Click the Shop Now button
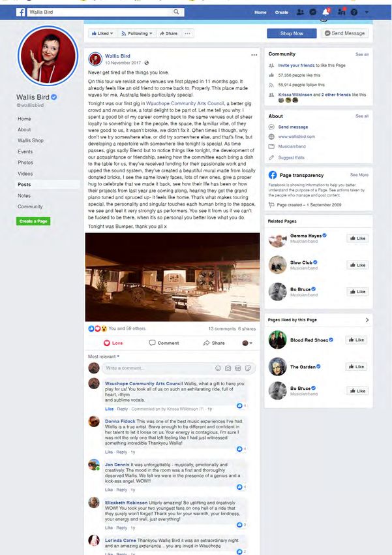This screenshot has width=392, height=555. point(292,33)
